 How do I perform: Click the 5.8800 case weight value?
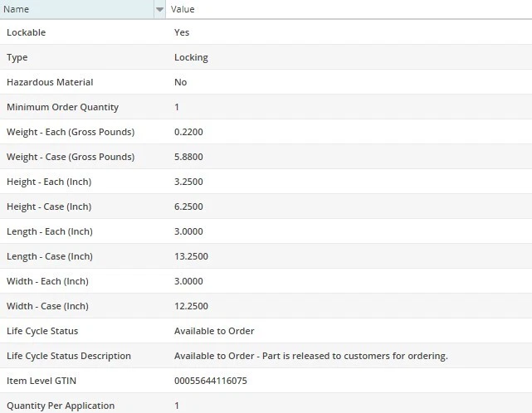[x=188, y=157]
